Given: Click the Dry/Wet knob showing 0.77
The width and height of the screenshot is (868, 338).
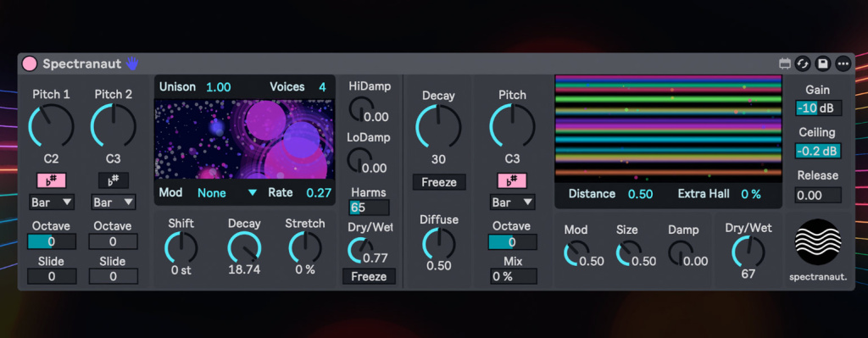Looking at the screenshot, I should 360,250.
